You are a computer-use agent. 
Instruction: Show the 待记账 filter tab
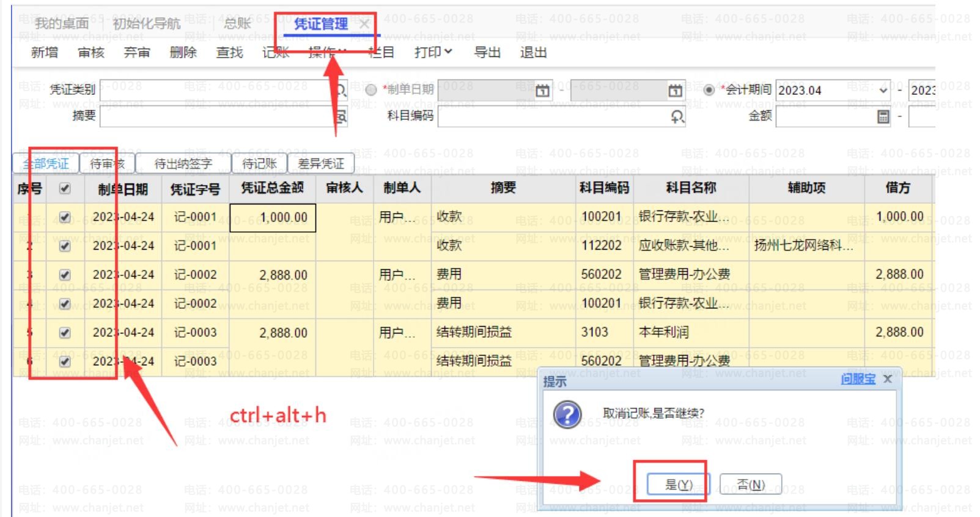[x=259, y=163]
